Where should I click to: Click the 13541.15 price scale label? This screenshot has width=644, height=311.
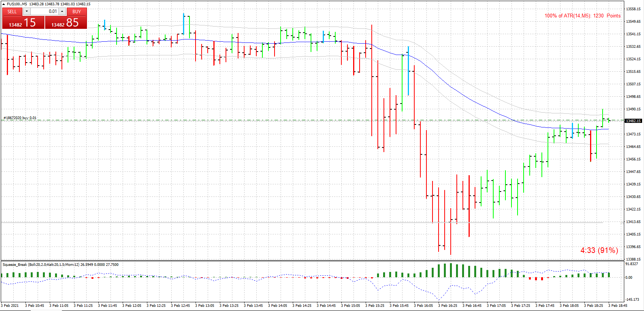[x=633, y=34]
